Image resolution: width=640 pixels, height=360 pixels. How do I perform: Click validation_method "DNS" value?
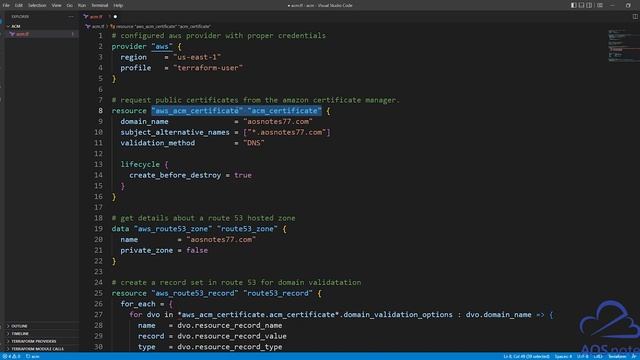(254, 143)
